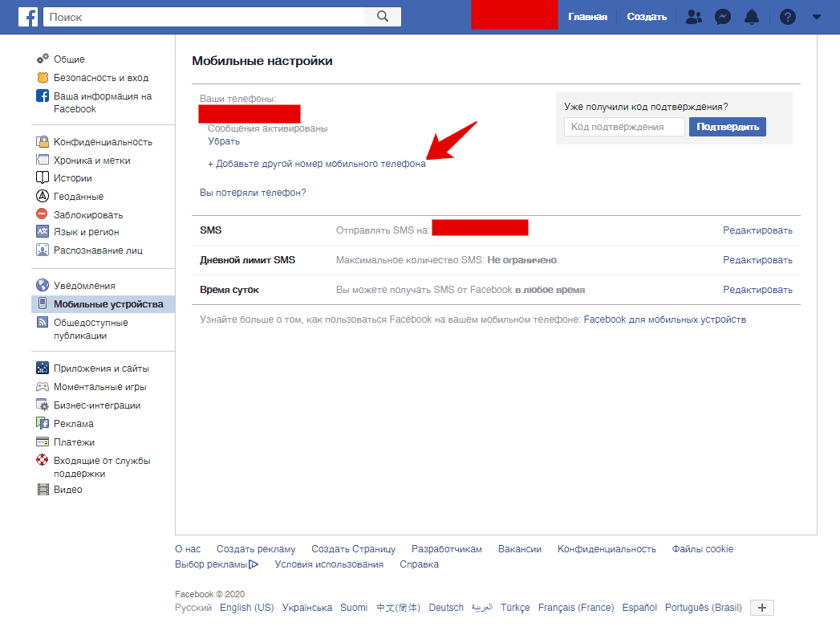Click the red Заблокировать icon
This screenshot has width=840, height=635.
[x=42, y=214]
